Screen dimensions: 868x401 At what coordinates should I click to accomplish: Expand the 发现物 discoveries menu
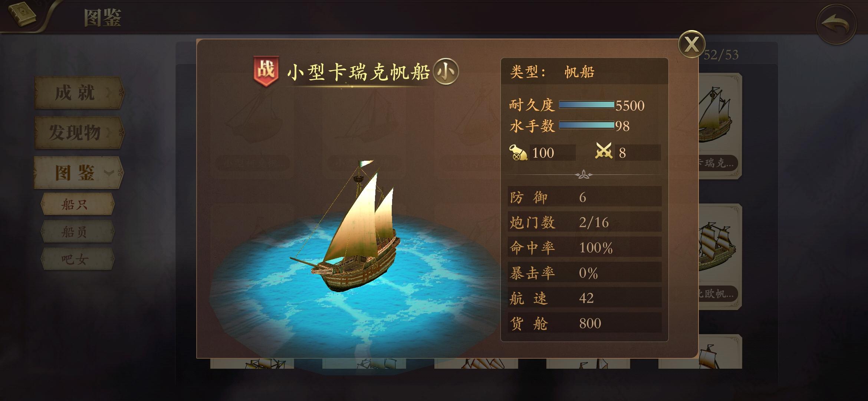pyautogui.click(x=79, y=133)
